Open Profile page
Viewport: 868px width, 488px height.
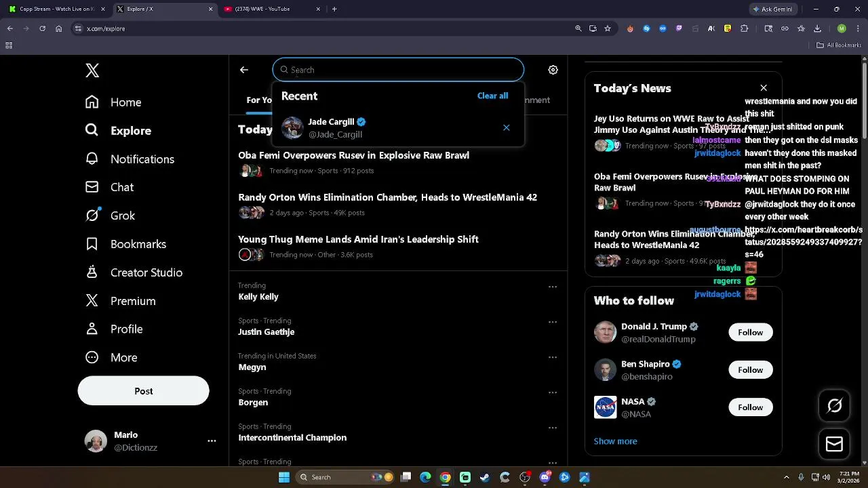click(x=114, y=329)
